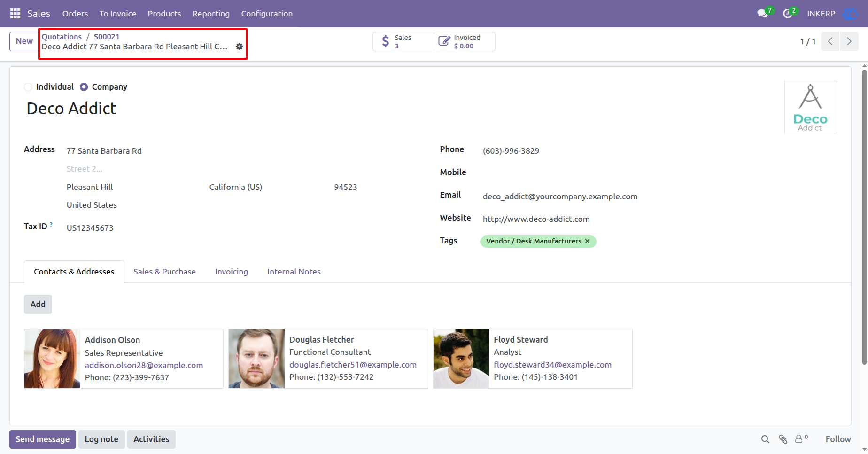868x454 pixels.
Task: Select the Individual radio button
Action: pyautogui.click(x=28, y=87)
